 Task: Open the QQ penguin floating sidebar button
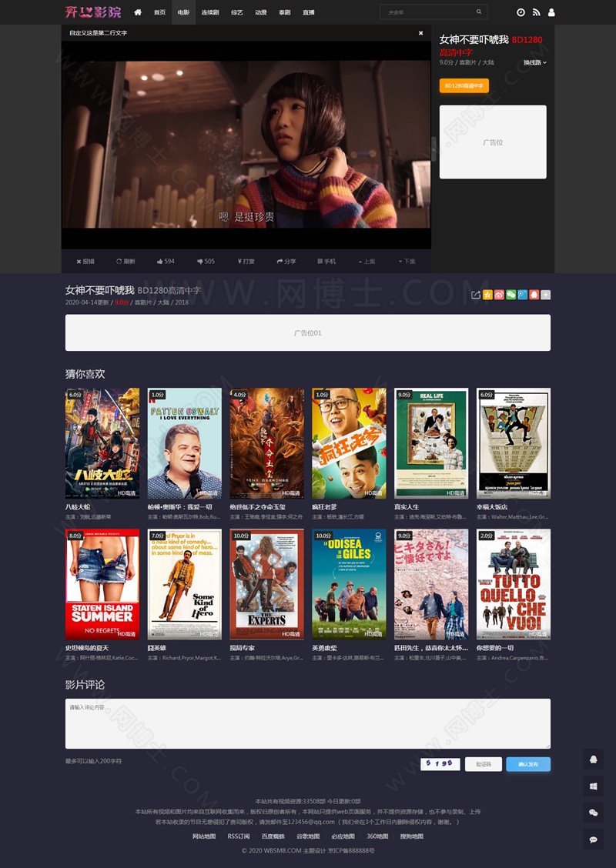594,759
